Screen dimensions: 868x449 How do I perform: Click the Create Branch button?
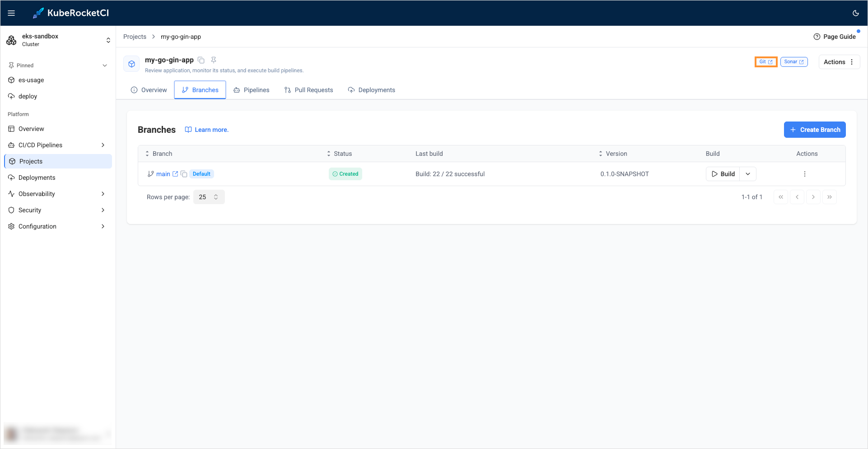click(x=815, y=130)
